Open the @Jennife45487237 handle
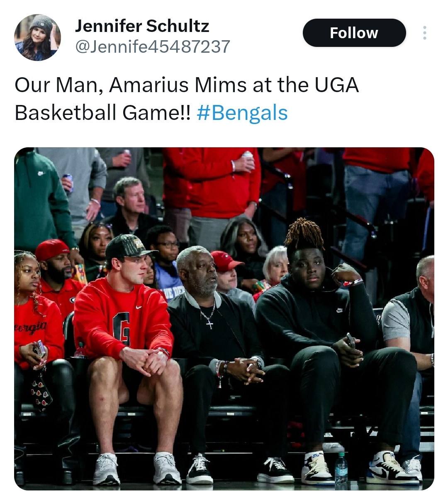The image size is (448, 500). click(152, 46)
